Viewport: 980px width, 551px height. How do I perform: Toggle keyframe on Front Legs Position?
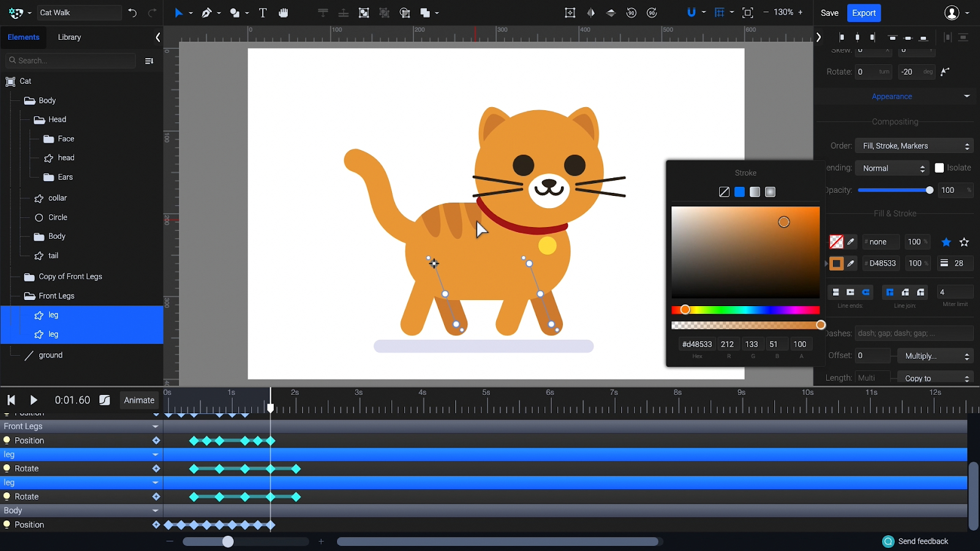pyautogui.click(x=156, y=441)
